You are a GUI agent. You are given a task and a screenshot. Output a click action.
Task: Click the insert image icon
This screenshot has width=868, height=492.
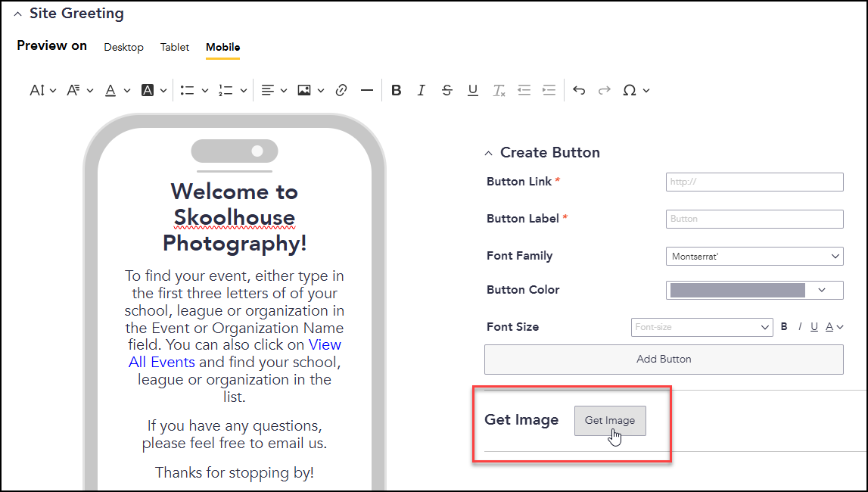304,90
